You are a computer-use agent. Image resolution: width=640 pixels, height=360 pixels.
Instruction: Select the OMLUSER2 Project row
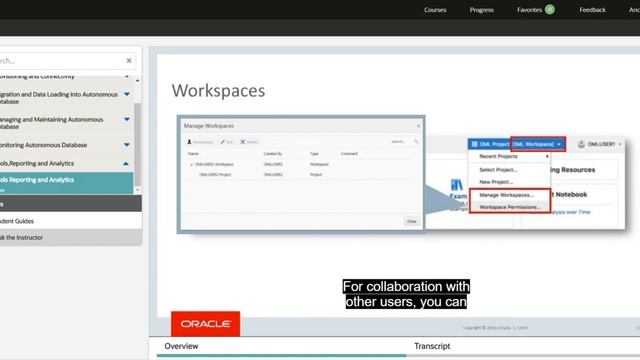(300, 174)
